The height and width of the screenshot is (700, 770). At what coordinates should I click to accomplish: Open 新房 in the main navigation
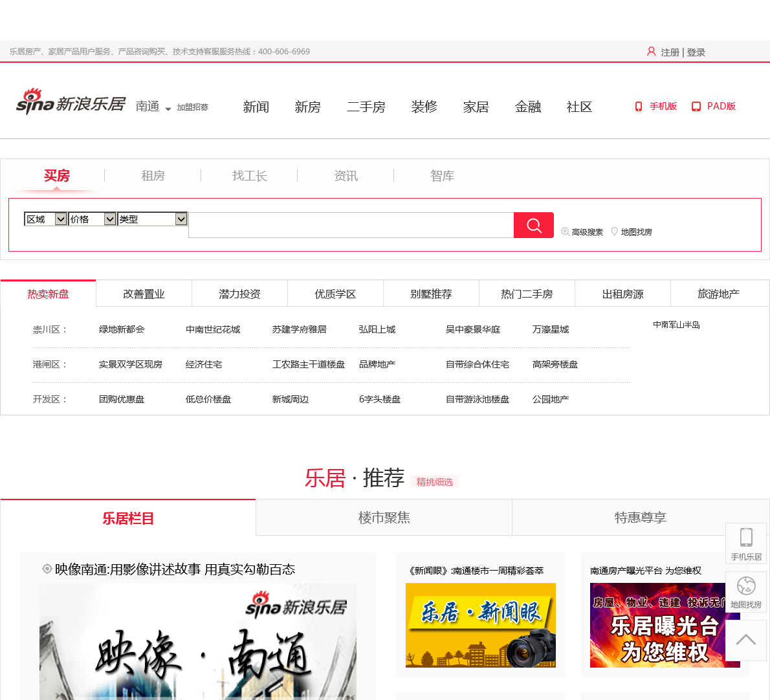(307, 107)
